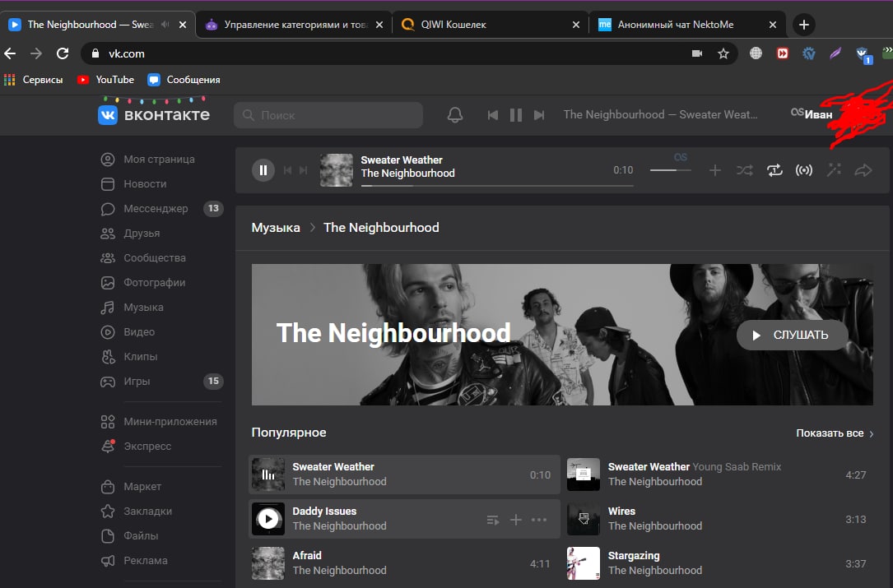This screenshot has height=588, width=893.
Task: Play Sweater Weather Young Saab Remix
Action: tap(584, 475)
